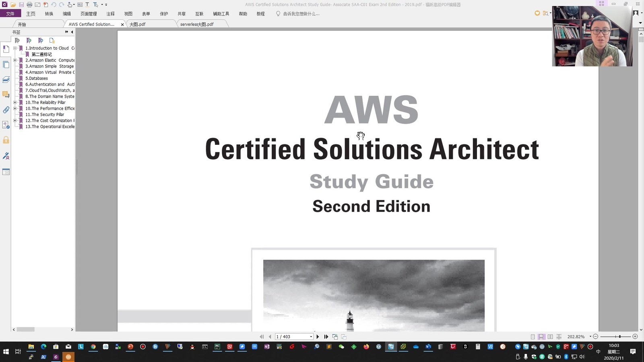Jump to 3.Amazon Simple Storage bookmark
The height and width of the screenshot is (362, 644).
click(x=50, y=66)
